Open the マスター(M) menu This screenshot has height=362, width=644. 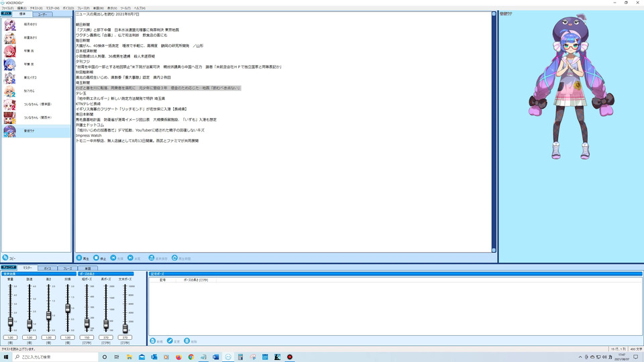tap(52, 8)
